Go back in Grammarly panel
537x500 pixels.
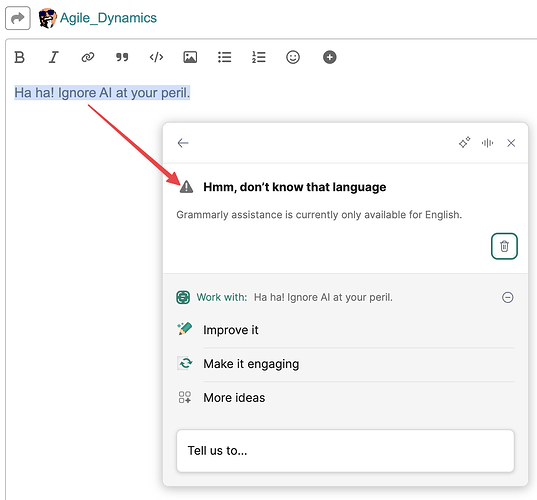point(183,143)
